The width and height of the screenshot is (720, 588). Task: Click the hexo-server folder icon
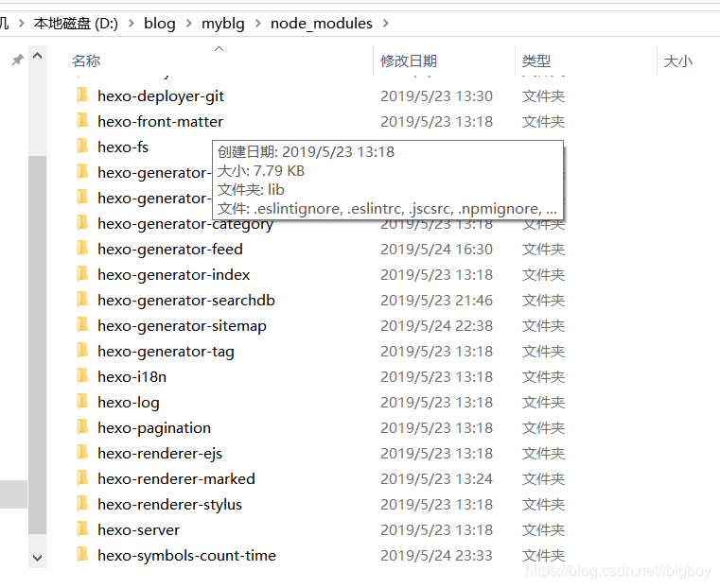pos(82,529)
